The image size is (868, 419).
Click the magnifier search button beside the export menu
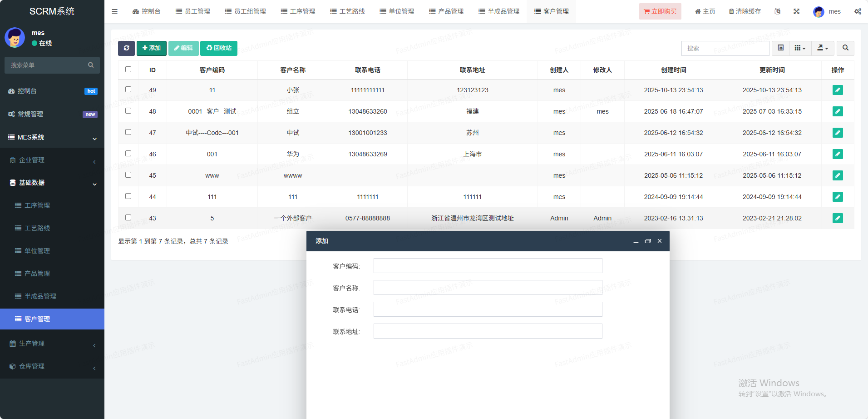[x=845, y=48]
